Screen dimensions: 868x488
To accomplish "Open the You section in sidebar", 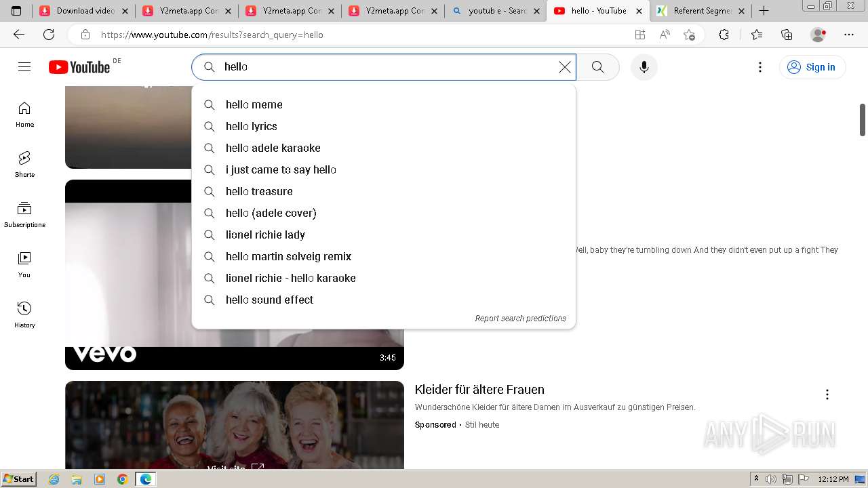I will point(24,265).
